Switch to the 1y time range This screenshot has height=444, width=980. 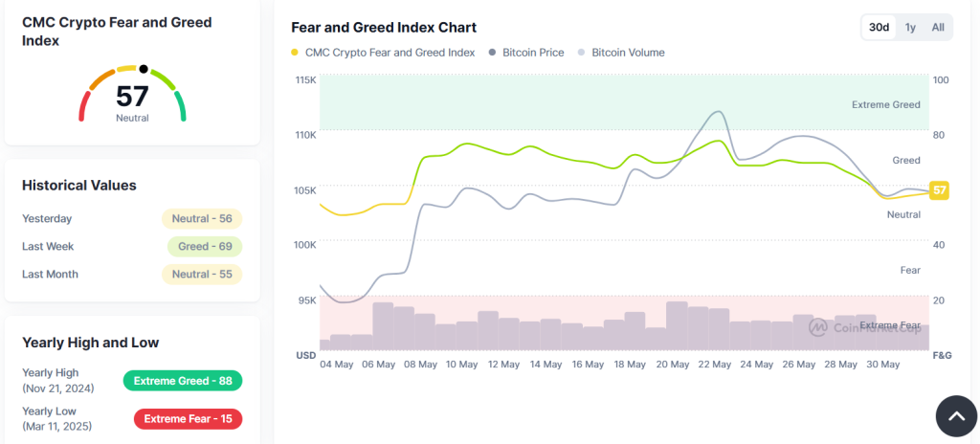point(911,28)
